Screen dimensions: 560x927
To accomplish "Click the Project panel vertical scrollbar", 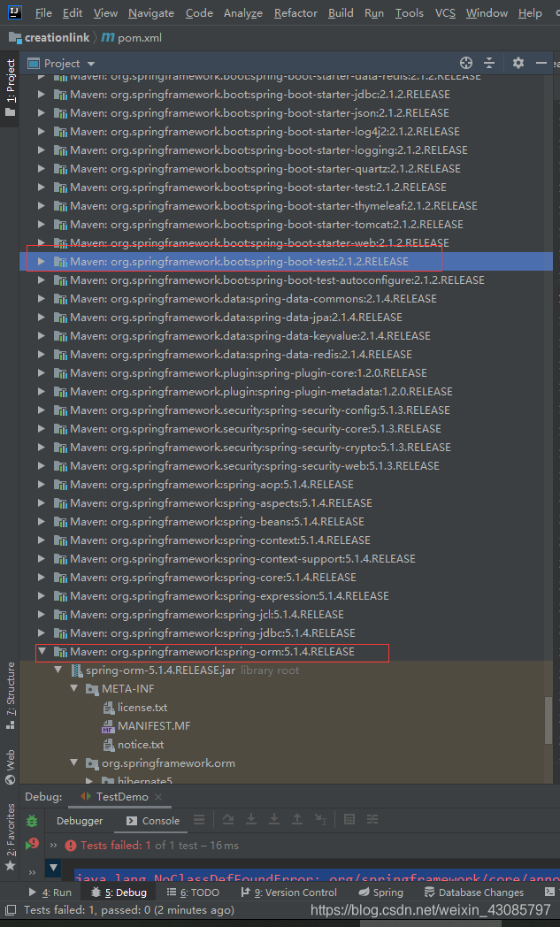I will pyautogui.click(x=548, y=720).
